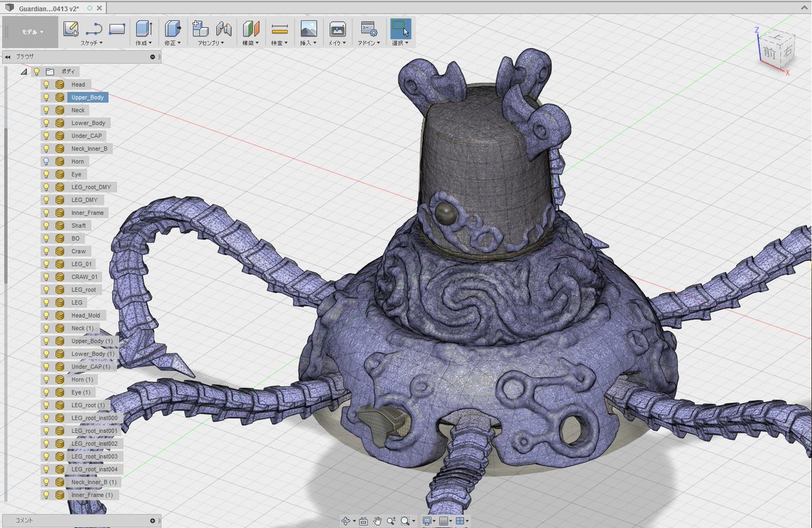Click the Pan hand icon
The height and width of the screenshot is (528, 812).
tap(377, 521)
